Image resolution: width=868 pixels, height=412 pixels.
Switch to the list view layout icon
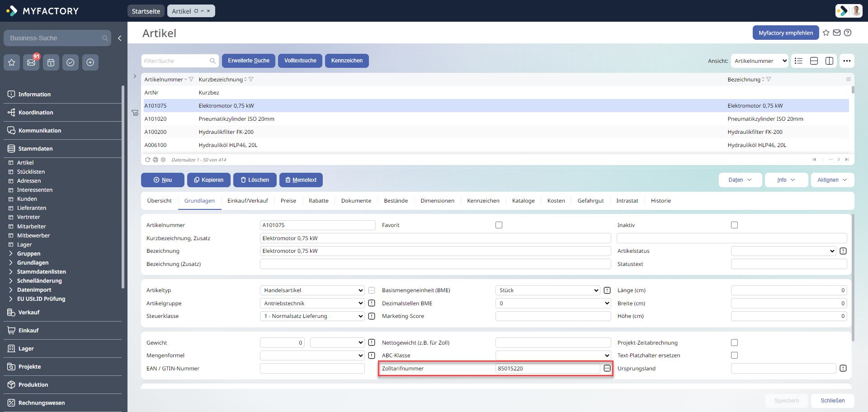tap(799, 61)
